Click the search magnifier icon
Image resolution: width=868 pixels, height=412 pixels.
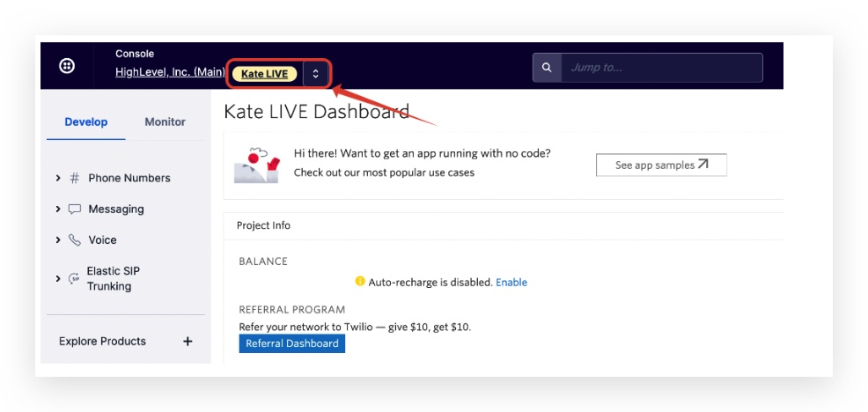click(x=547, y=67)
